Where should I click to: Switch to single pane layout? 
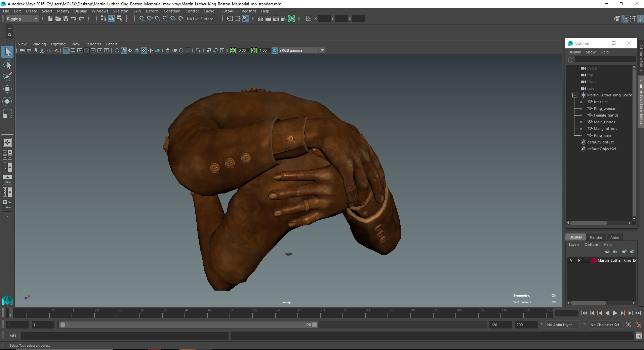point(7,142)
